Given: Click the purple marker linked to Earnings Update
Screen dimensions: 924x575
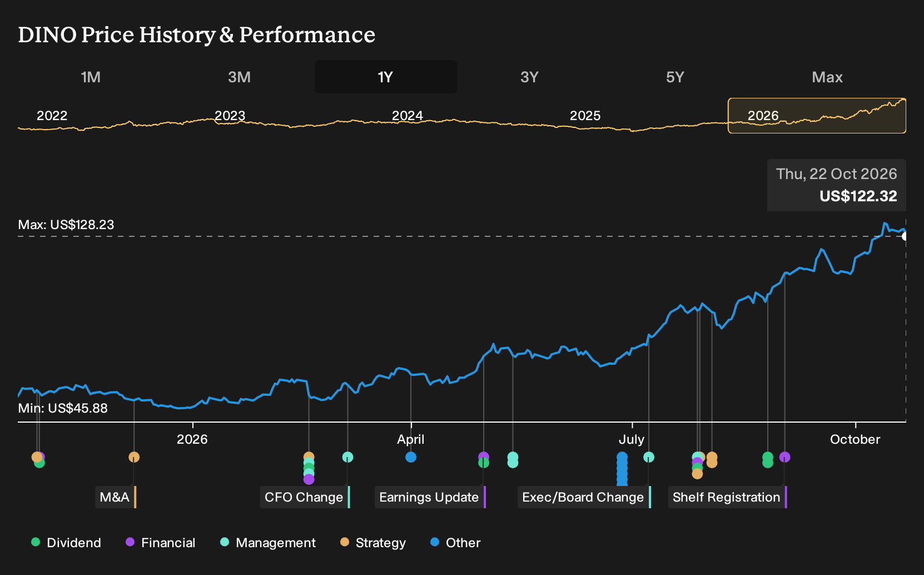Looking at the screenshot, I should click(x=484, y=457).
